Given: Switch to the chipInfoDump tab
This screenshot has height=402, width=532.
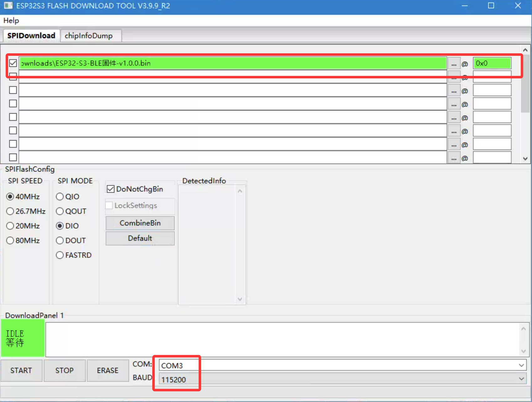Looking at the screenshot, I should click(x=89, y=36).
